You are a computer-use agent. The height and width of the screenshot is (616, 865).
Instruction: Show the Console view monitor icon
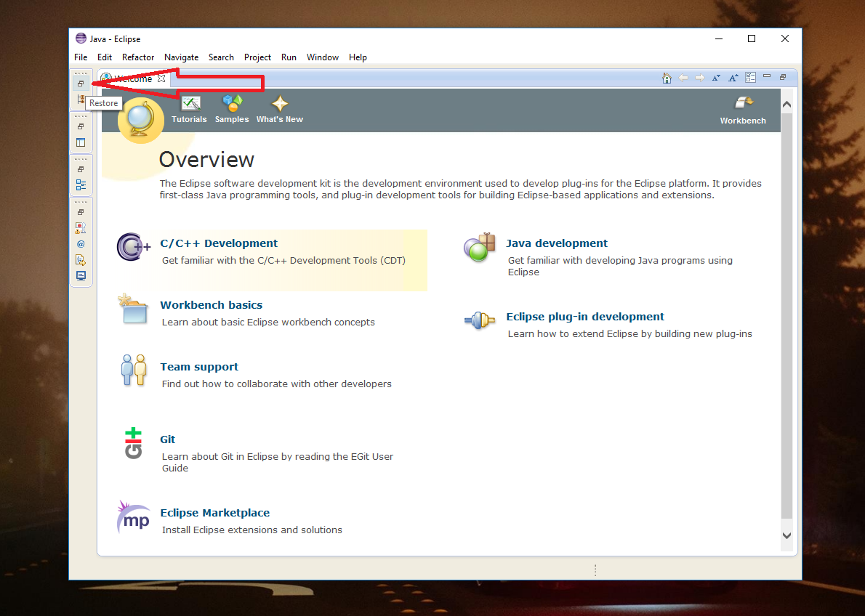(x=81, y=276)
